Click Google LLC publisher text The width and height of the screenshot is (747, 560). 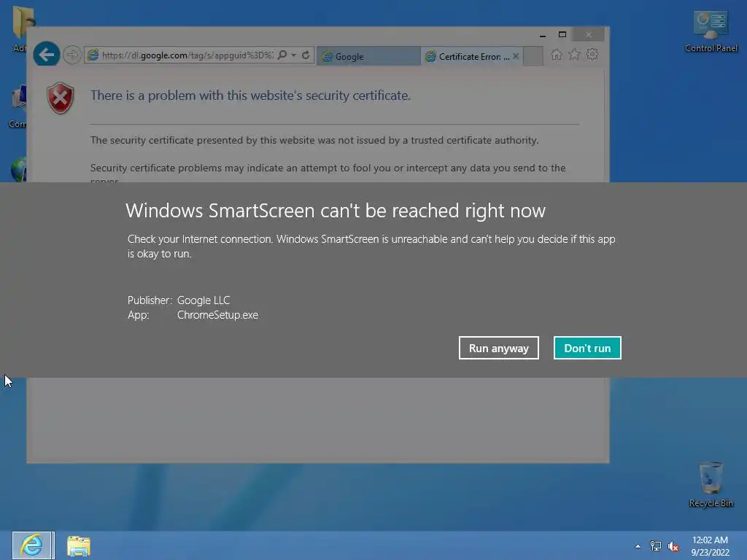pyautogui.click(x=204, y=300)
